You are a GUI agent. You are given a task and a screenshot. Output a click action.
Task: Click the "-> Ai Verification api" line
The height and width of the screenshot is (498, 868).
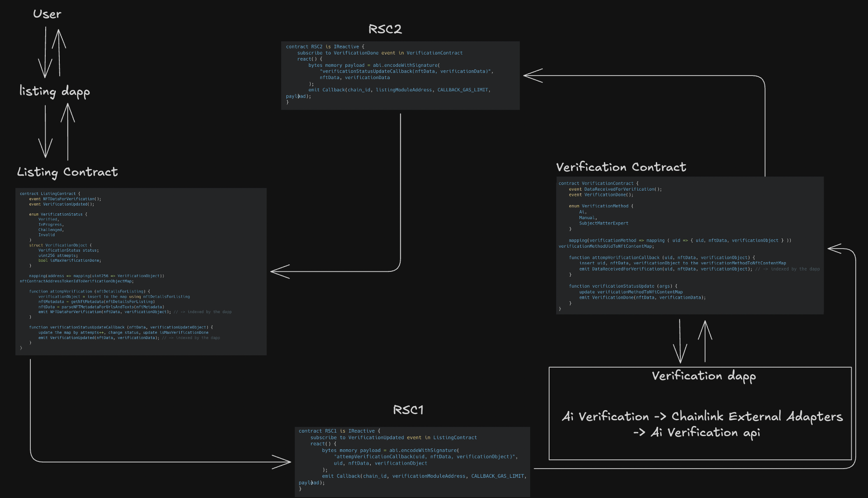(696, 433)
